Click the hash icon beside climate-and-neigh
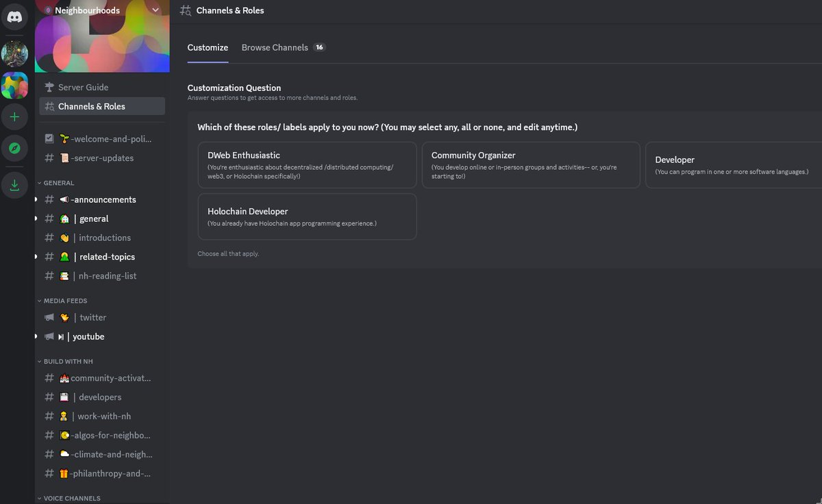Viewport: 822px width, 504px height. tap(49, 454)
